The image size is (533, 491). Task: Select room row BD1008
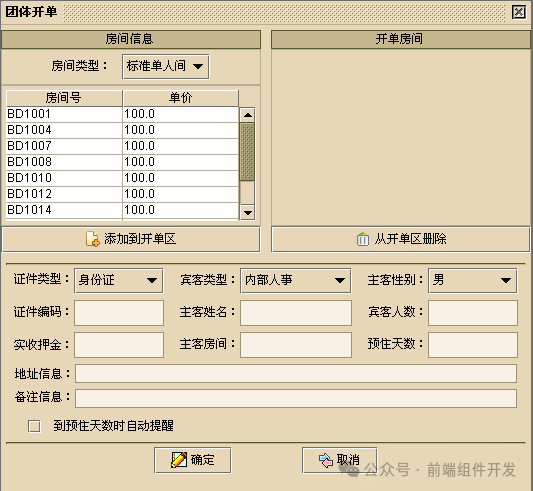(122, 162)
